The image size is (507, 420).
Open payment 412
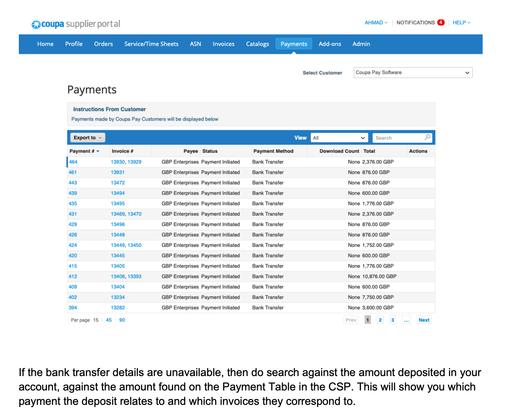pyautogui.click(x=73, y=276)
